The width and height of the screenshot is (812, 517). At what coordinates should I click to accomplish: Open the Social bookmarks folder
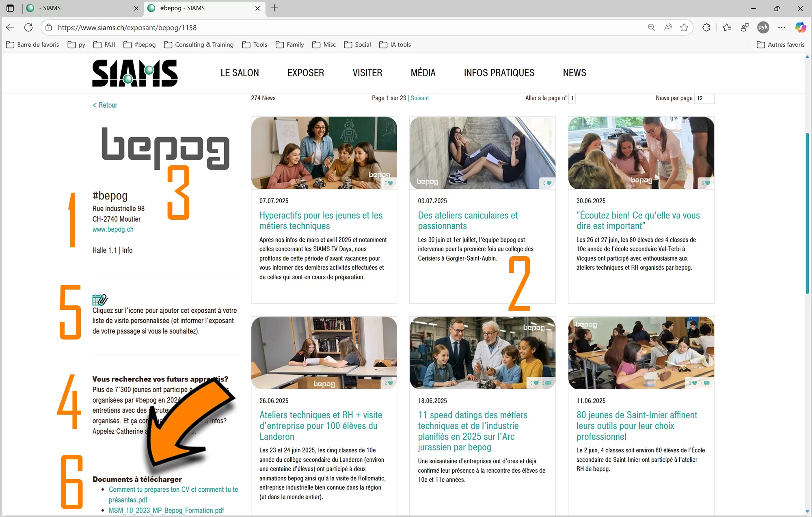pos(357,45)
